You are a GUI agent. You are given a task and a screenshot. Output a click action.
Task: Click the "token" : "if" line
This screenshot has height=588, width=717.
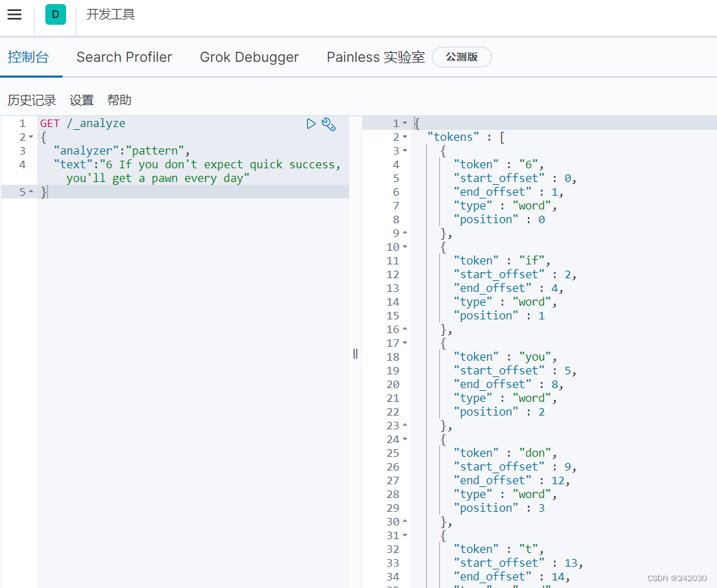502,261
